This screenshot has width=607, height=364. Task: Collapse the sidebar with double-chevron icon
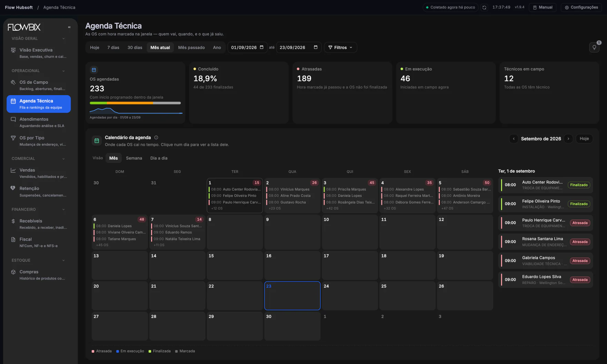(x=69, y=27)
